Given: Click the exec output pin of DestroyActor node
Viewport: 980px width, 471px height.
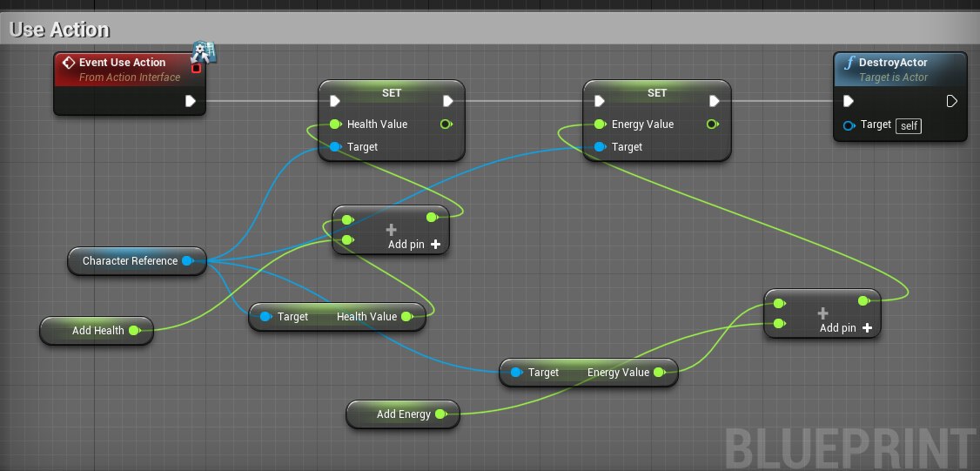Looking at the screenshot, I should tap(952, 101).
